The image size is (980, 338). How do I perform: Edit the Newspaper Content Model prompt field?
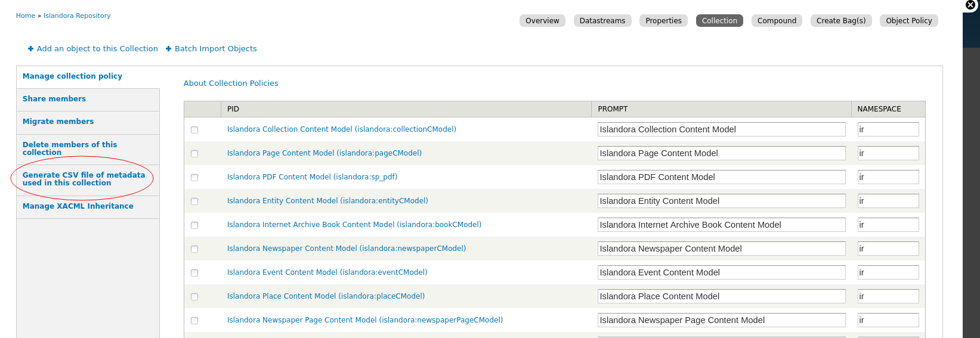click(x=722, y=249)
